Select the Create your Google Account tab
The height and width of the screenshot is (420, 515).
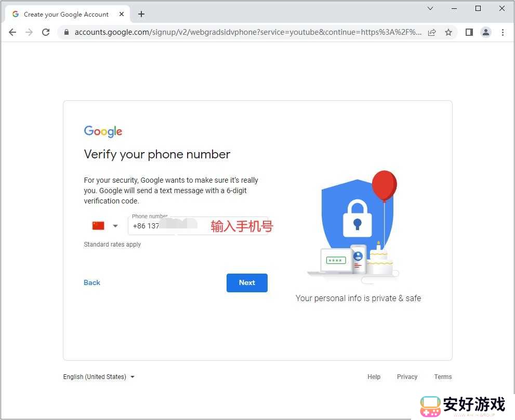65,14
